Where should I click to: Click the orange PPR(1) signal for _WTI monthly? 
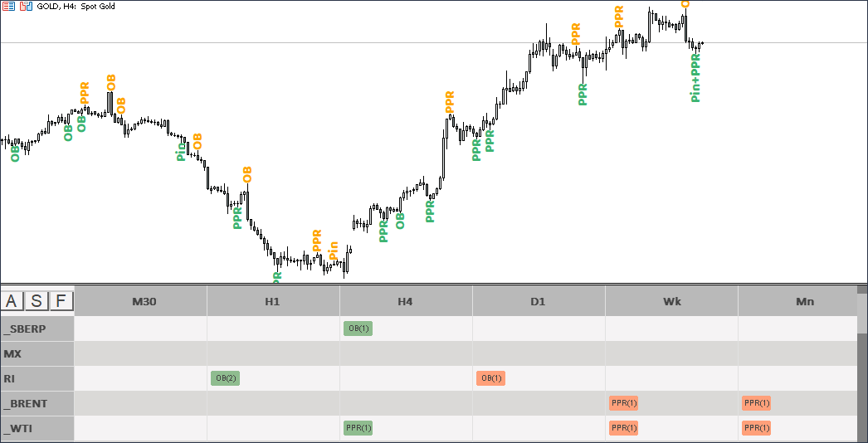tap(756, 428)
